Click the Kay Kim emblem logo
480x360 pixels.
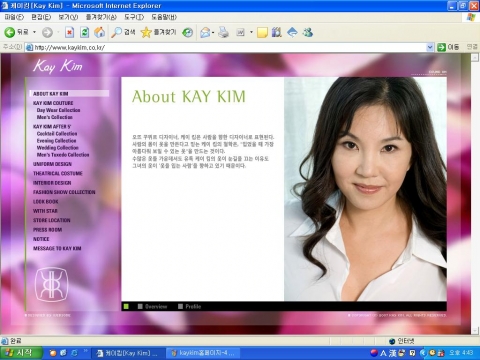51,284
